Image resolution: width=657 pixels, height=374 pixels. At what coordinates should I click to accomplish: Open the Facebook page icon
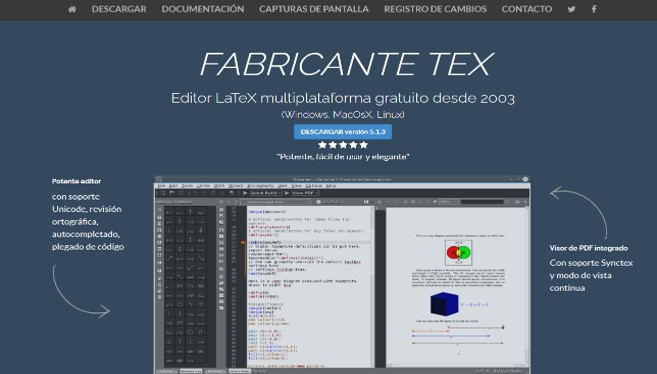[594, 9]
